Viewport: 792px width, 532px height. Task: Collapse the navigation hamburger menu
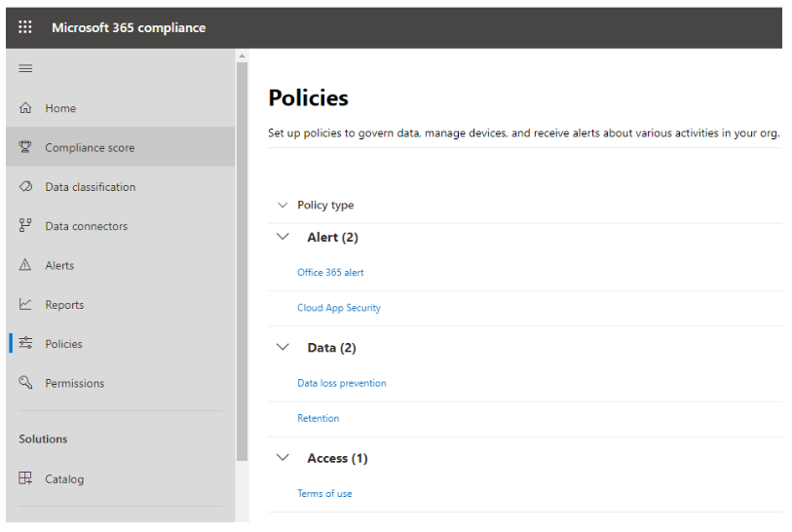coord(25,68)
